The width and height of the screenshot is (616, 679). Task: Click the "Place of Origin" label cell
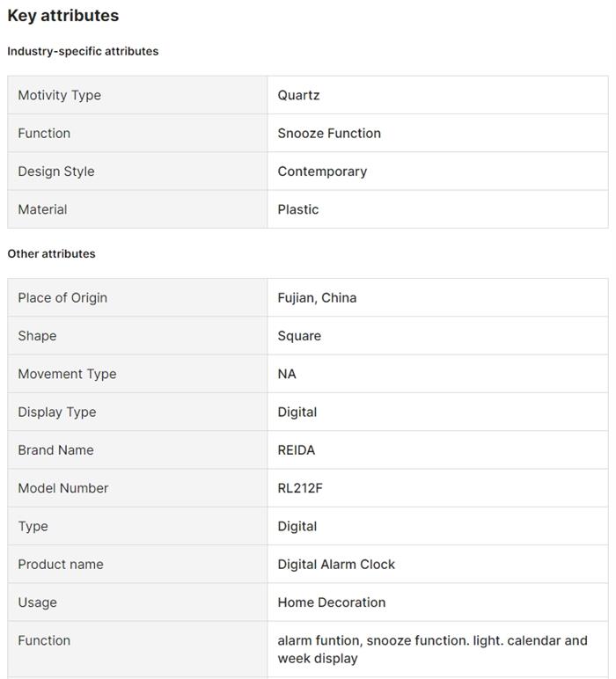[62, 297]
